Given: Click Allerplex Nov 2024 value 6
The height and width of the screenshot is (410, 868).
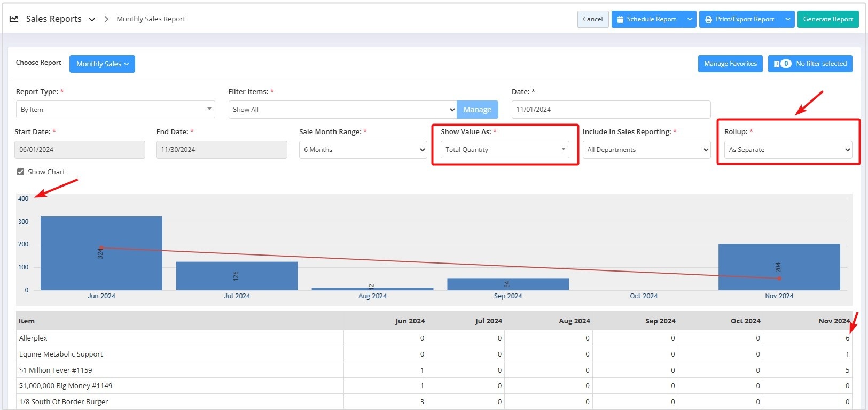Looking at the screenshot, I should click(847, 338).
